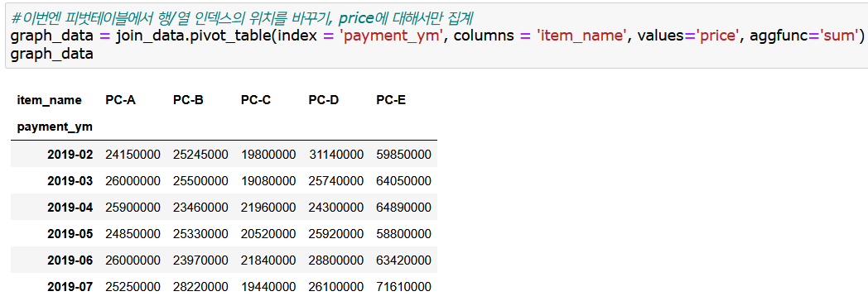The height and width of the screenshot is (301, 868).
Task: Click the value 25245000 in PC-B
Action: pyautogui.click(x=200, y=154)
